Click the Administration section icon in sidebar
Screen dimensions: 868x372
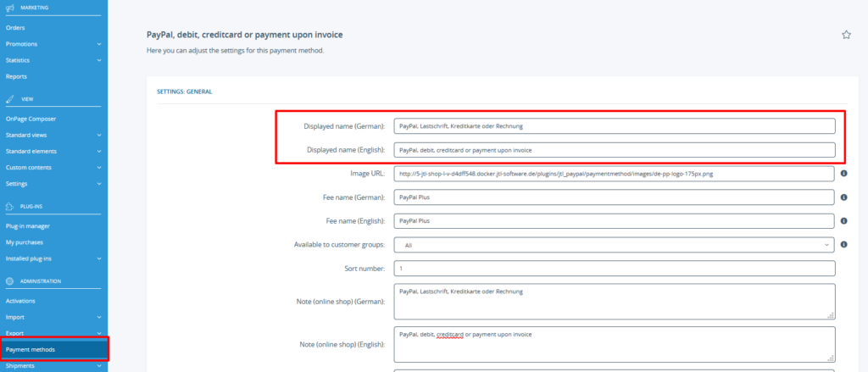pos(9,280)
